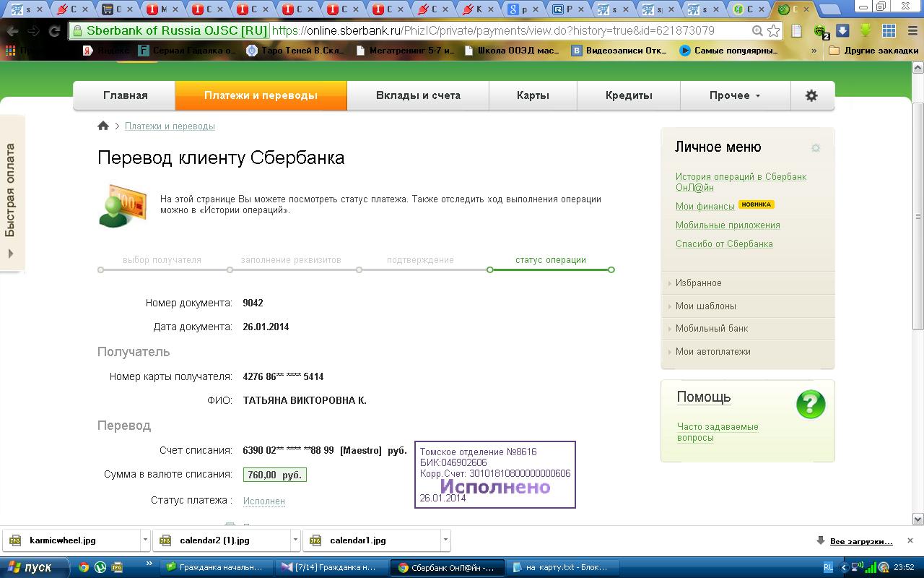Open dropdown arrow for calendar1.jpg download
The image size is (924, 578).
pyautogui.click(x=445, y=540)
